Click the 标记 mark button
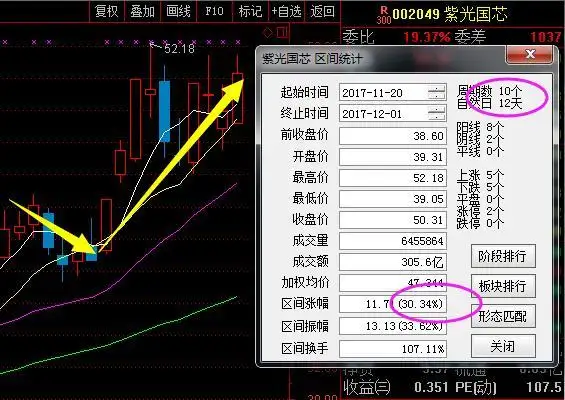This screenshot has height=400, width=565. tap(250, 11)
